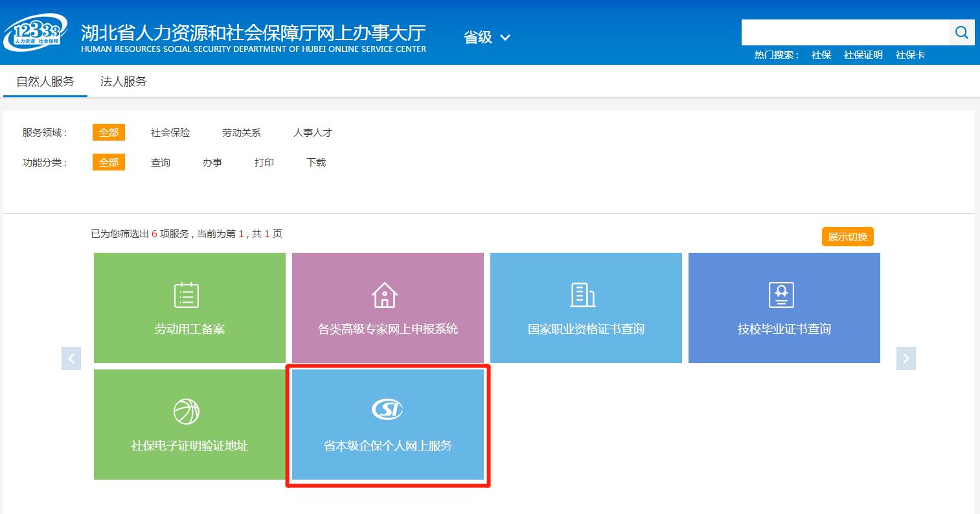The image size is (980, 514).
Task: Open the 省本级企保个人网上服务 SI service icon
Action: pos(387,408)
